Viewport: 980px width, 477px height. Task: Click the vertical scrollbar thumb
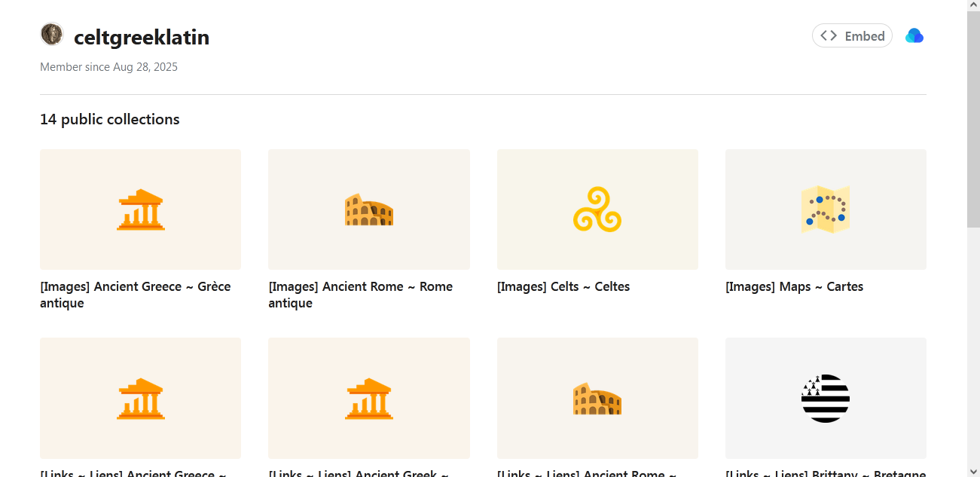(x=973, y=119)
